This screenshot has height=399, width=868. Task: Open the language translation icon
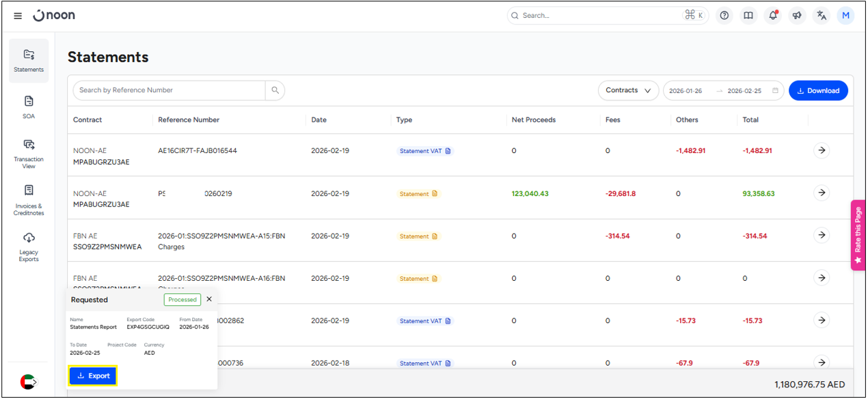click(x=822, y=16)
